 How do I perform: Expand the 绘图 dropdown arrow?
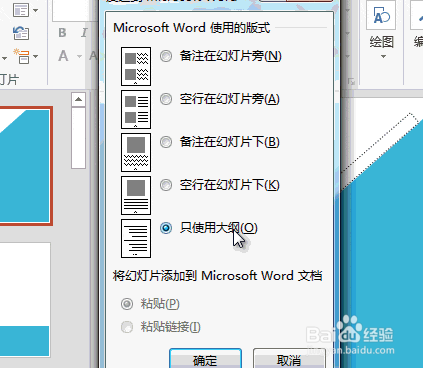tap(383, 57)
